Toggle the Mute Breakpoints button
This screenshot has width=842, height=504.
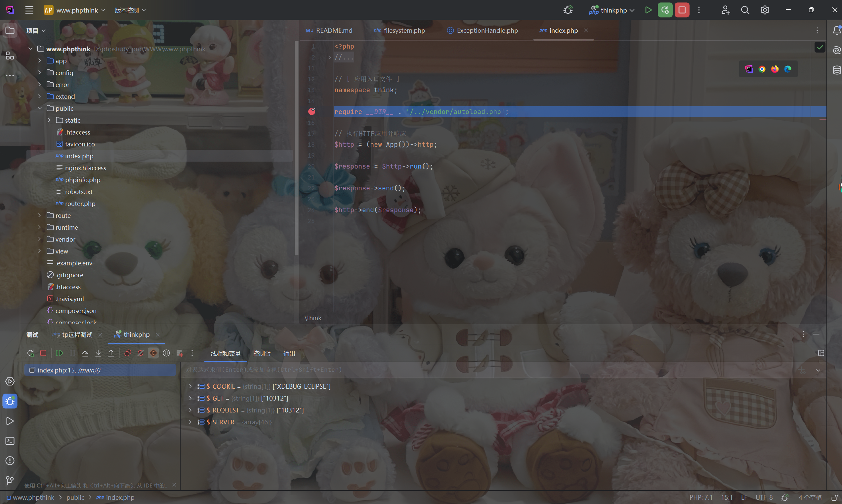[x=140, y=353]
